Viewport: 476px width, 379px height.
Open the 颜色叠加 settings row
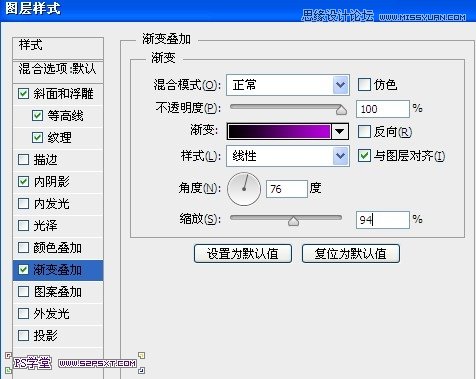pyautogui.click(x=58, y=248)
